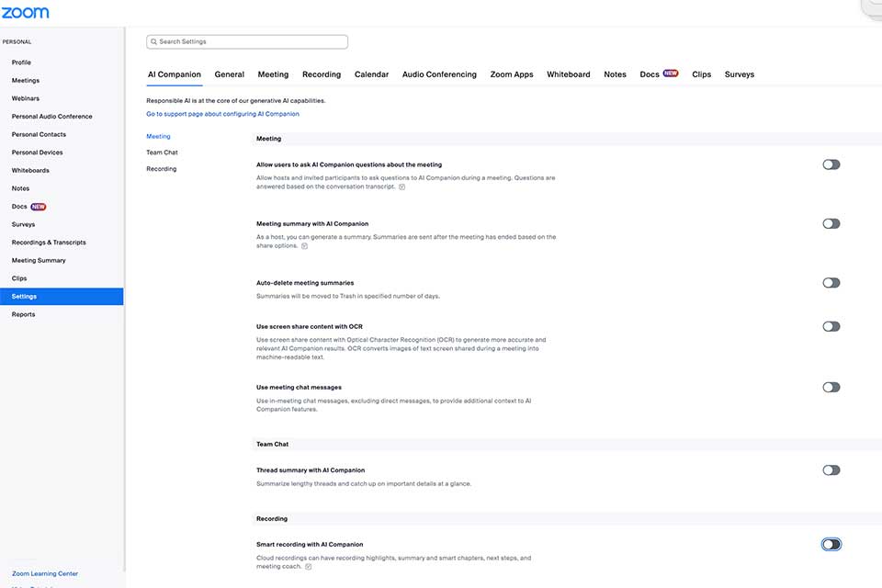Select Meeting Summary in left sidebar

point(39,260)
